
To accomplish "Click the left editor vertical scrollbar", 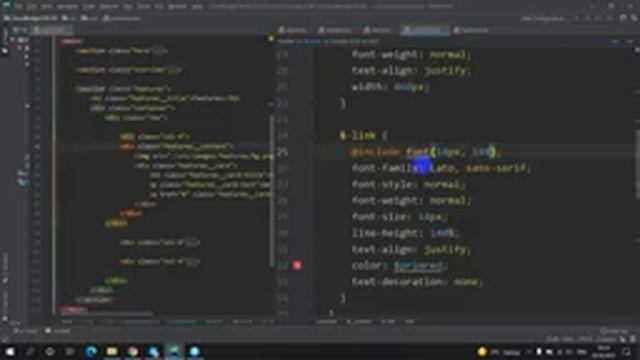I will point(271,191).
